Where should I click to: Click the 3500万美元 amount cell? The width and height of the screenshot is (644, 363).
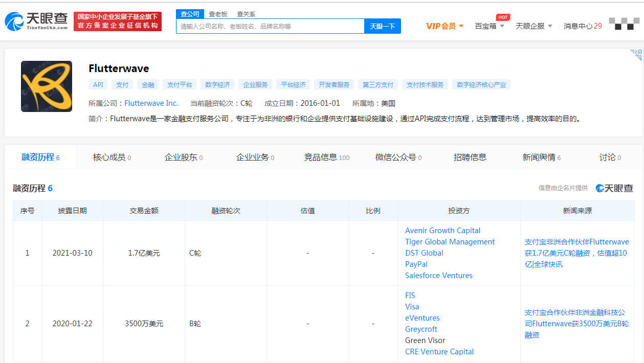coord(144,324)
